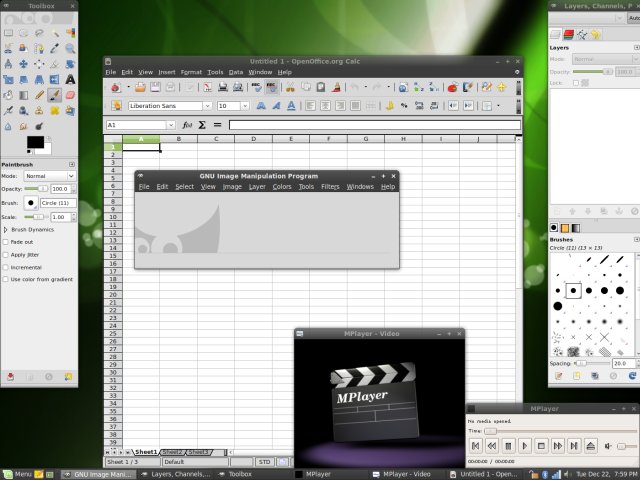
Task: Click the Function Wizard icon
Action: 186,125
